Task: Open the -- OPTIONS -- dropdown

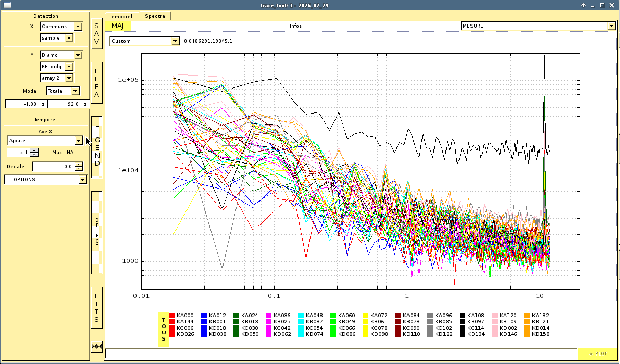Action: [45, 180]
